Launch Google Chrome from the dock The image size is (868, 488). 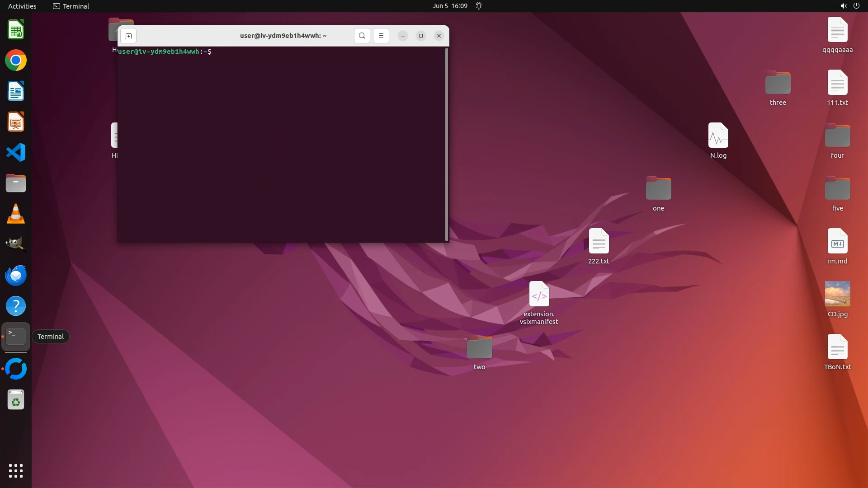[x=16, y=61]
